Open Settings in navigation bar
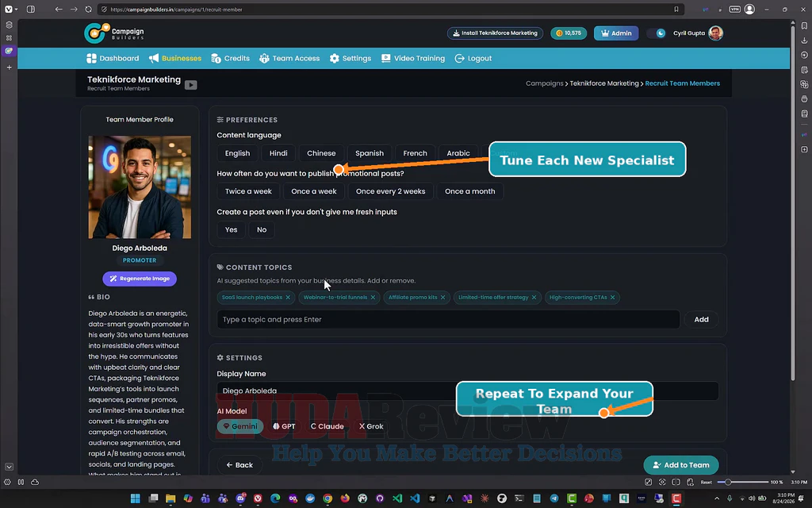Image resolution: width=812 pixels, height=508 pixels. (350, 59)
